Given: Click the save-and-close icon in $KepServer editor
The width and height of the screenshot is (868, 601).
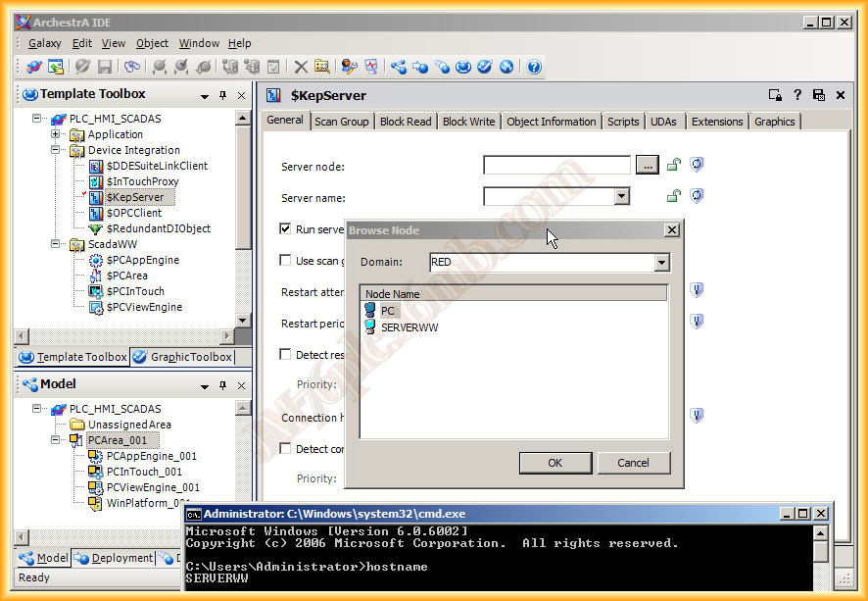Looking at the screenshot, I should [x=818, y=95].
